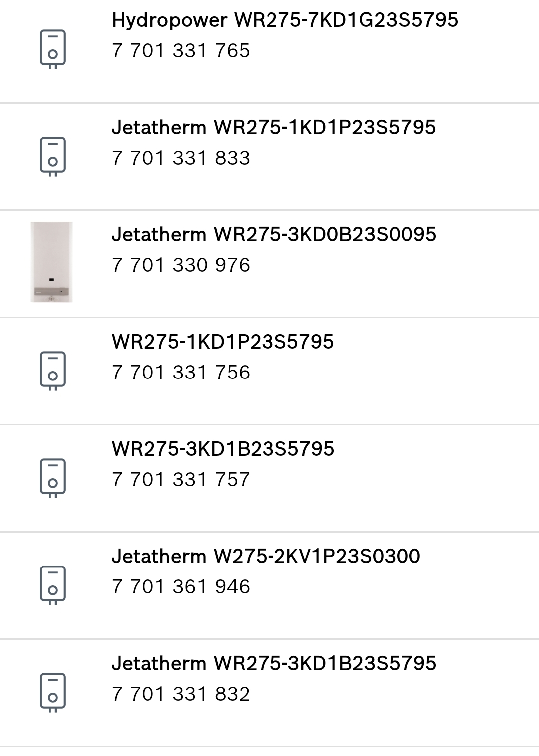The width and height of the screenshot is (539, 756).
Task: Open Jetatherm WR275-3KD1B23S5795 title
Action: pos(274,664)
